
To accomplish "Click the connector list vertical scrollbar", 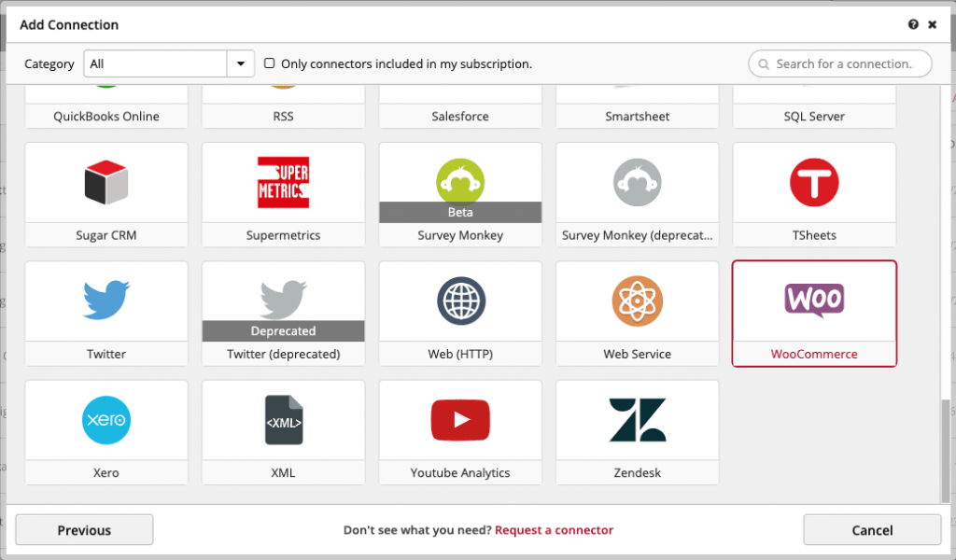I will 946,450.
